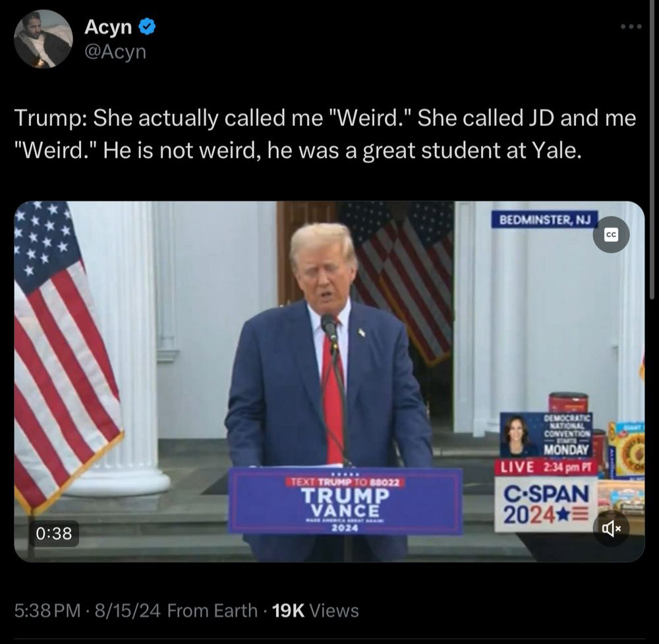
Task: Click the BEDMINSTER, NJ location banner
Action: point(545,220)
